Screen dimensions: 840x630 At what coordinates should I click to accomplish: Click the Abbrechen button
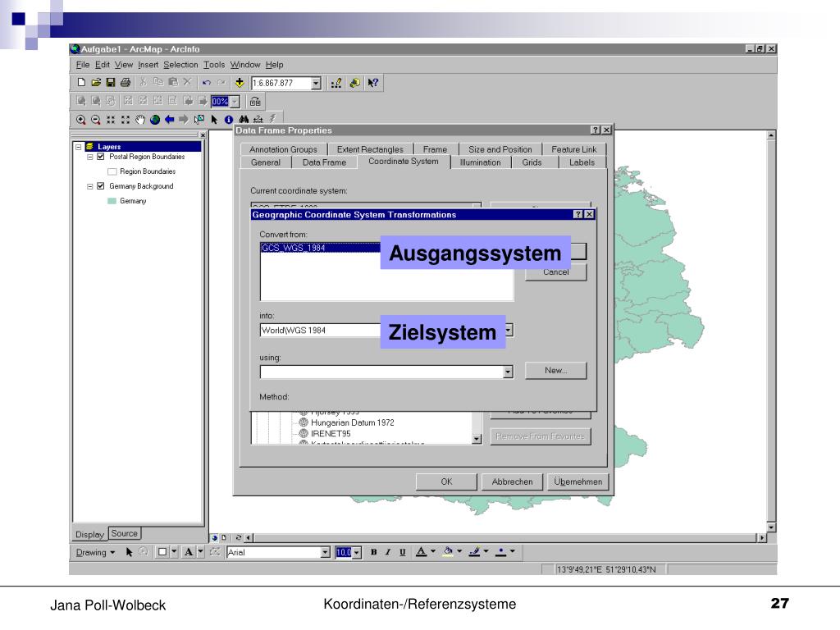pyautogui.click(x=512, y=482)
